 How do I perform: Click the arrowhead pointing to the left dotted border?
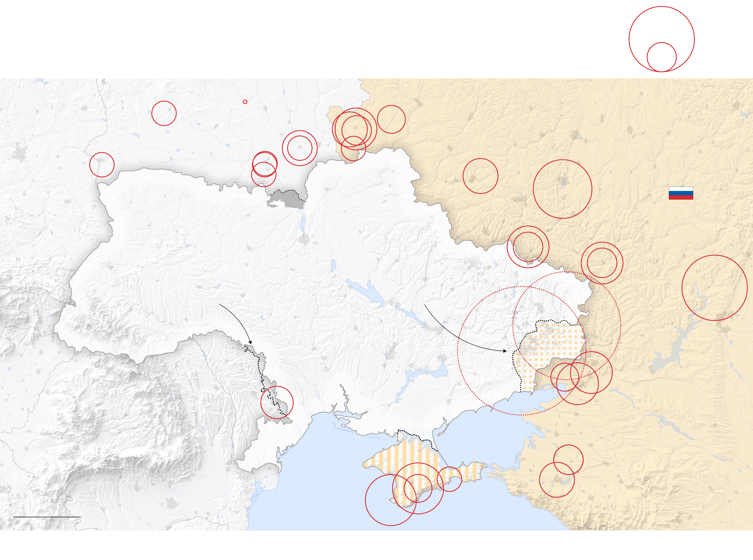click(x=250, y=343)
